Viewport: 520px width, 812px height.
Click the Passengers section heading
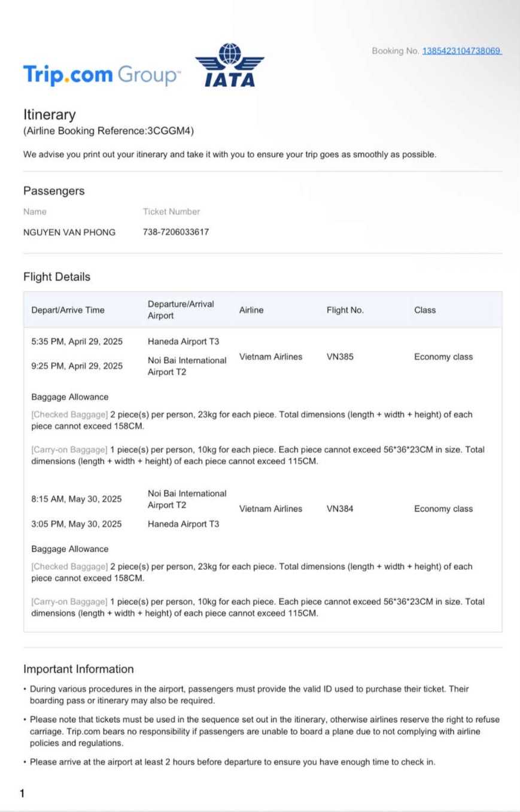click(54, 191)
